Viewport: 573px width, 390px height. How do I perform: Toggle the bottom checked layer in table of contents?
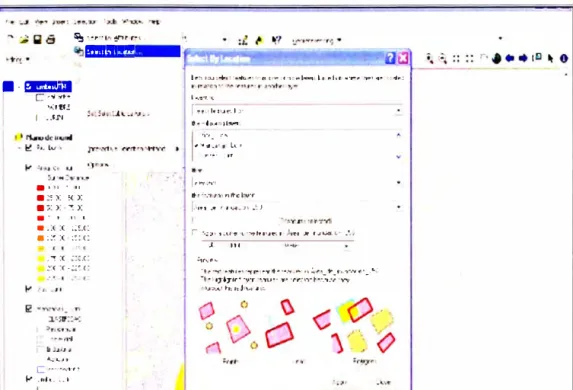29,379
